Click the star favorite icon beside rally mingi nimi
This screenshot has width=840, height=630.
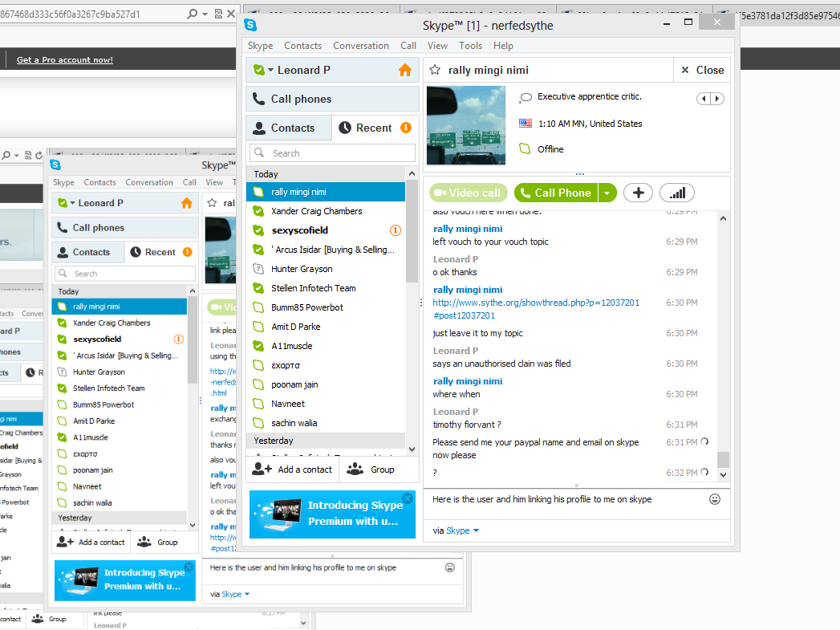(x=435, y=70)
